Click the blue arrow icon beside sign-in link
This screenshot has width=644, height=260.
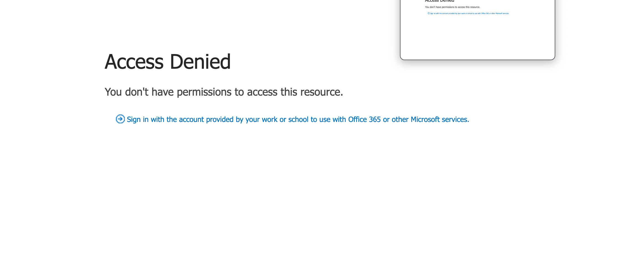[120, 119]
